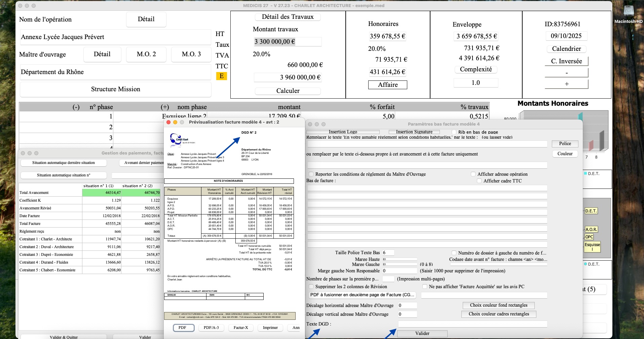Toggle Numéro de dossier à gauche checkbox
This screenshot has width=644, height=339.
pos(454,253)
